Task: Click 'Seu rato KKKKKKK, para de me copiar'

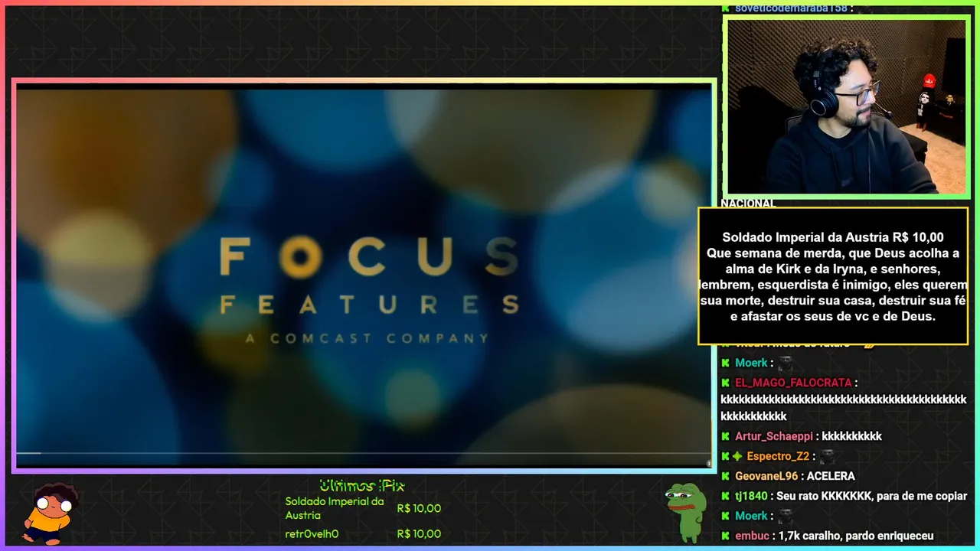Action: (x=872, y=496)
